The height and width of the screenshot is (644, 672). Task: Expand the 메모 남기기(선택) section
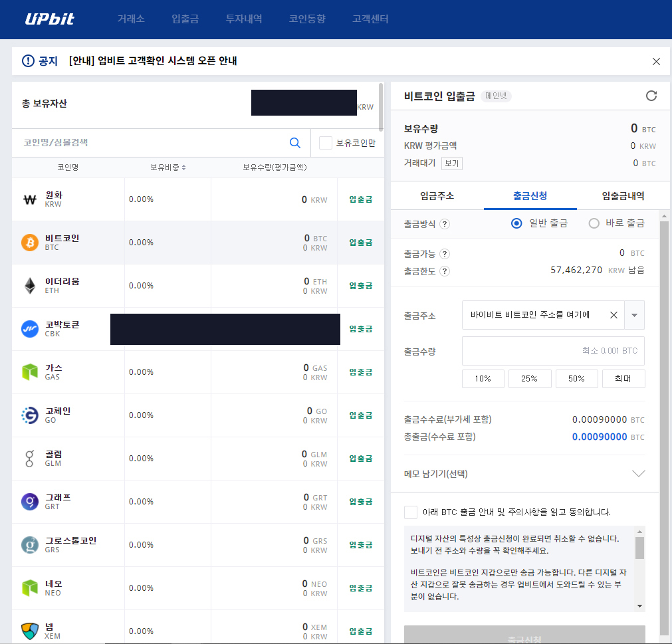tap(639, 473)
